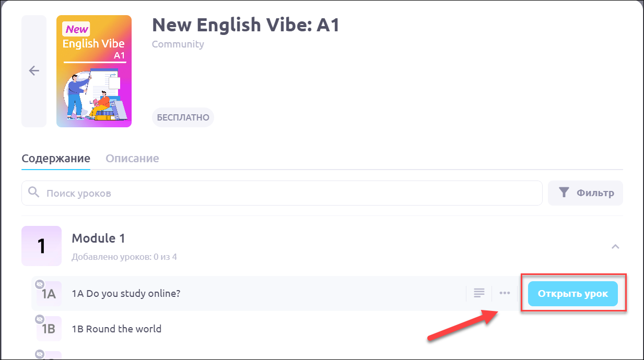Click the Module 1 number tile

41,246
